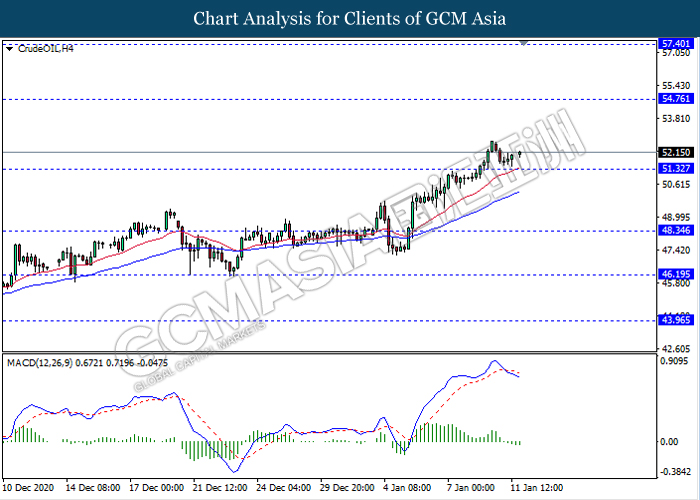Screen dimensions: 700x500
Task: Click the -0.3842 MACD scale value
Action: click(x=675, y=472)
